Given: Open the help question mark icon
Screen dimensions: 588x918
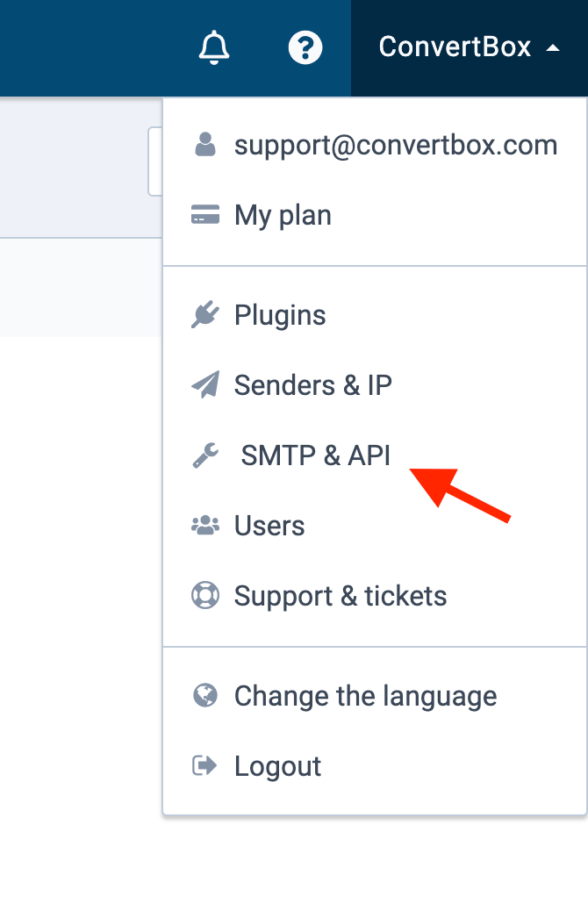Looking at the screenshot, I should (x=305, y=47).
